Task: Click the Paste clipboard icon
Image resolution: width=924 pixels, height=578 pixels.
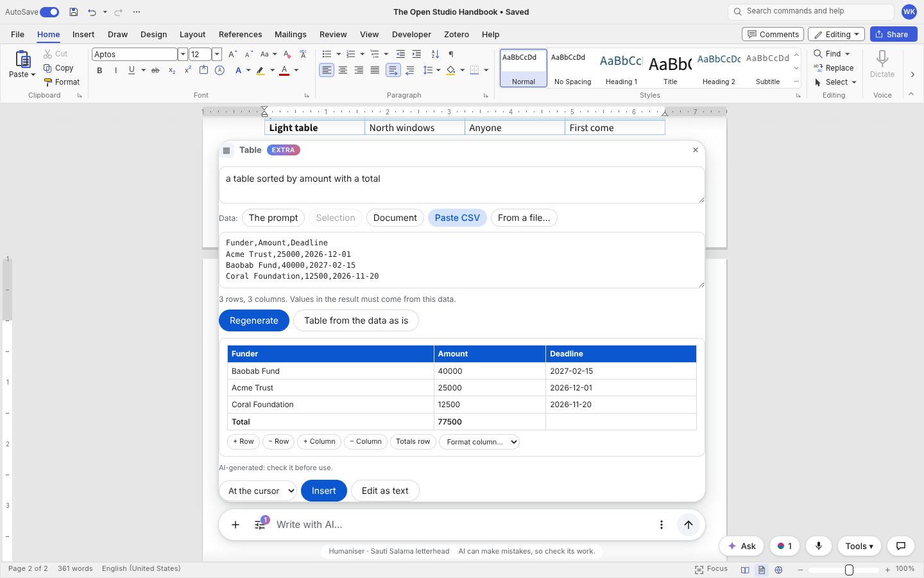Action: pyautogui.click(x=22, y=60)
